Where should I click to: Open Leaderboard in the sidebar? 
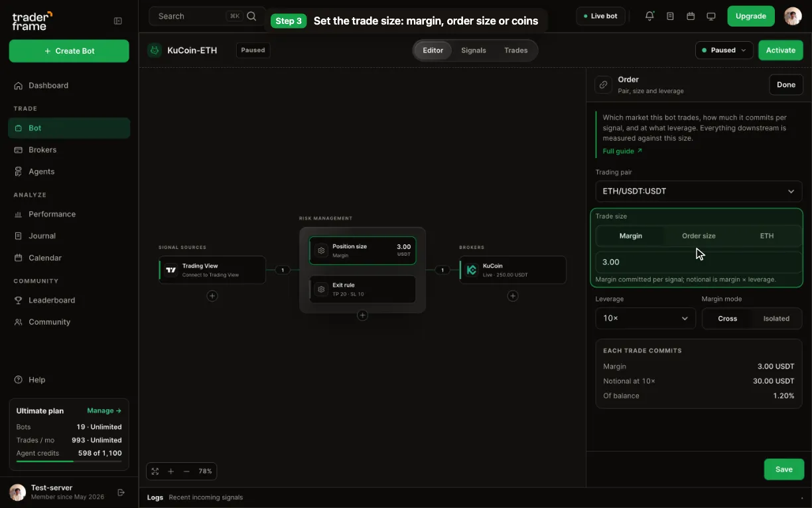(69, 300)
